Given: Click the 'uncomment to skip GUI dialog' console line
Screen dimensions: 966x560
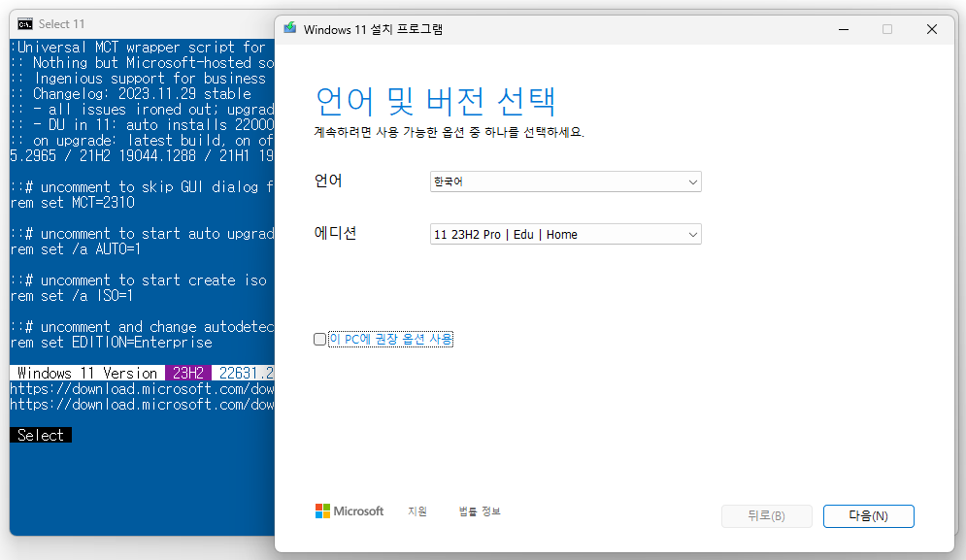Looking at the screenshot, I should (142, 187).
